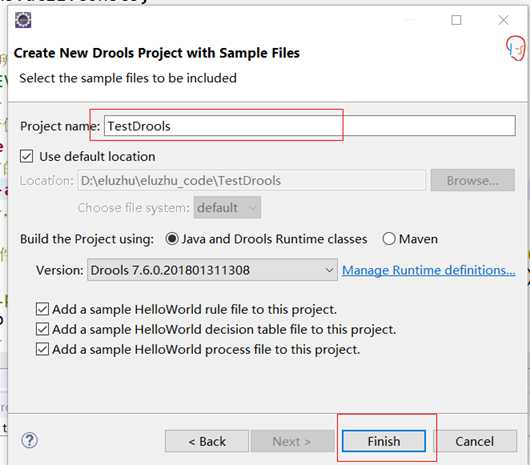Screen dimensions: 530x465
Task: Click the Browse location button
Action: [473, 180]
